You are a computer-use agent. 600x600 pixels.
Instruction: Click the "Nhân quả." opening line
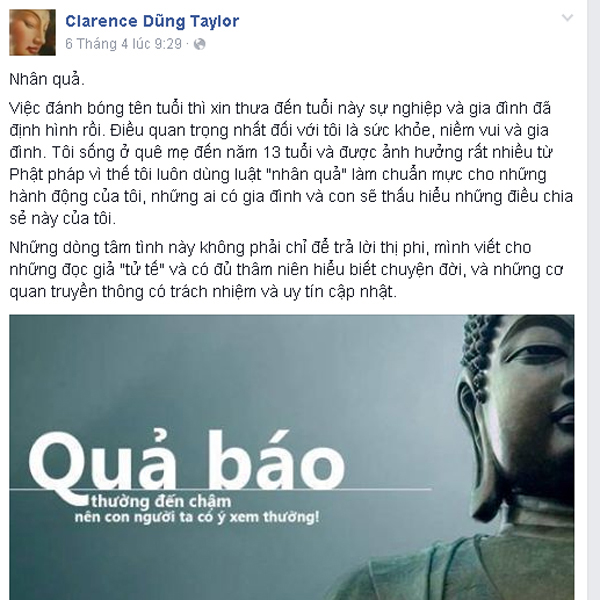(x=47, y=80)
